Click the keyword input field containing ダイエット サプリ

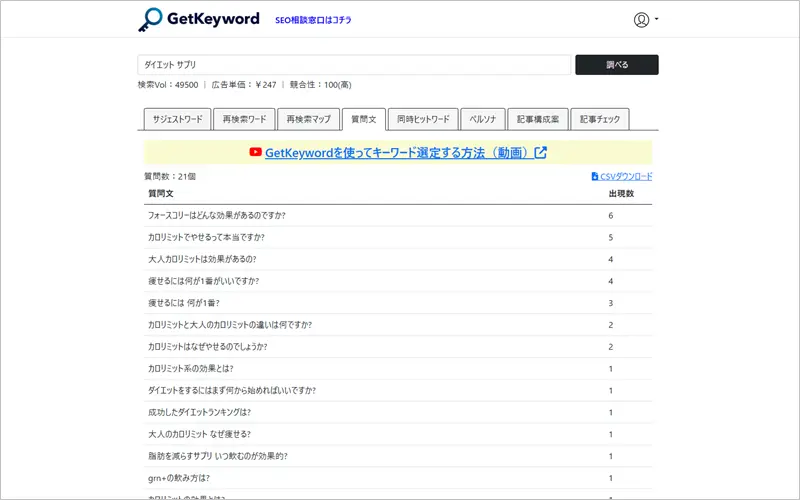click(x=353, y=65)
